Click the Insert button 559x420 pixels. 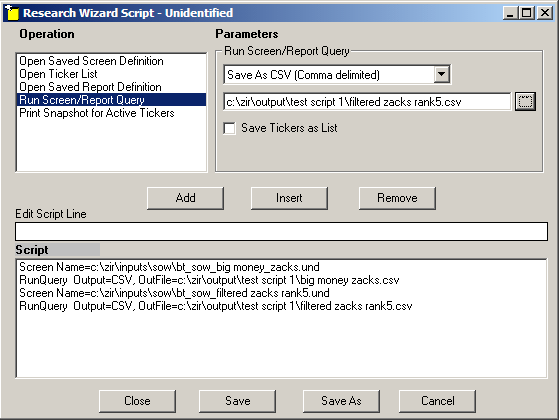[x=289, y=198]
